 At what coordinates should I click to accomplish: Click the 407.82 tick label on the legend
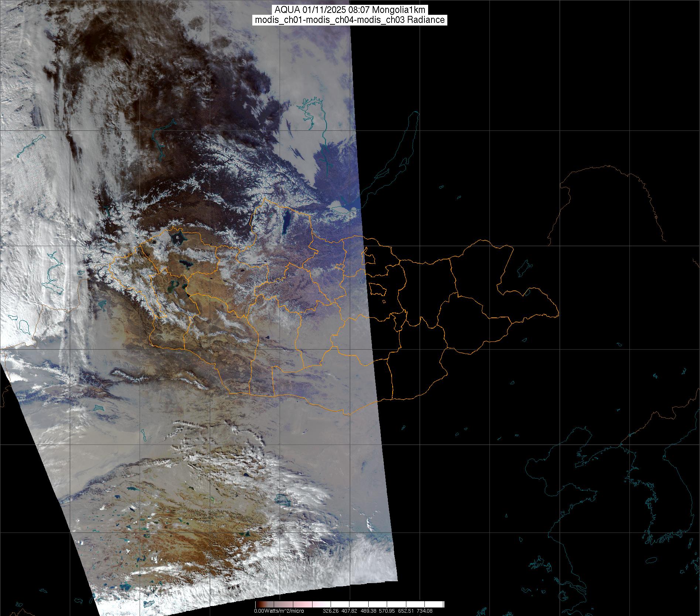pyautogui.click(x=349, y=611)
